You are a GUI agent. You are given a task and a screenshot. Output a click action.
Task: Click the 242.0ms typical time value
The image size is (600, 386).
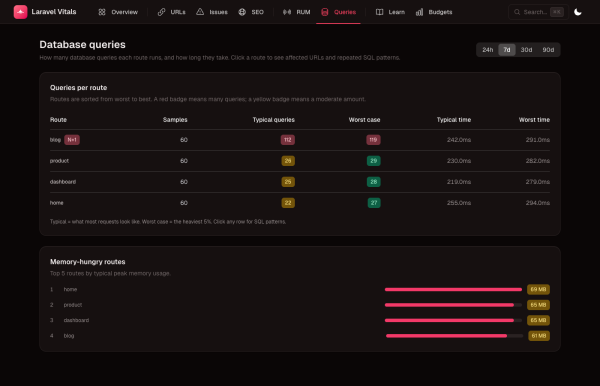[459, 140]
